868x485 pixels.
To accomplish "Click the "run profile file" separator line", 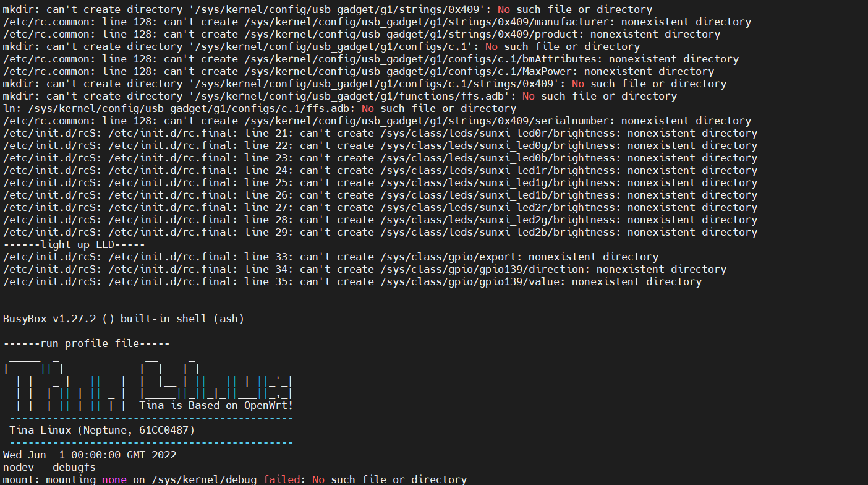I will (86, 344).
